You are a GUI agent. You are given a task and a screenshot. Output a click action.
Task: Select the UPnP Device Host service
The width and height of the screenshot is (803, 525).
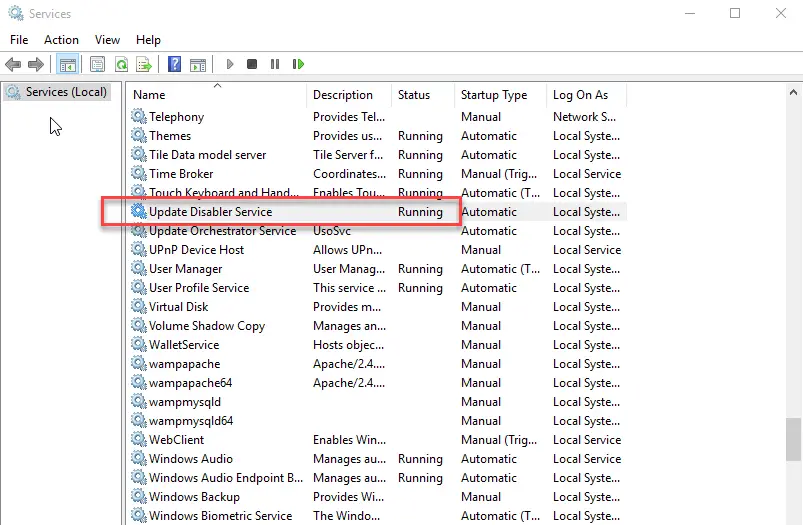(x=377, y=250)
